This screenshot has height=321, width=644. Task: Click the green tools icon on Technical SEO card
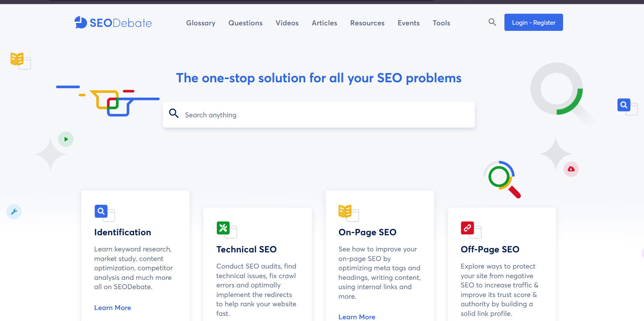(223, 228)
